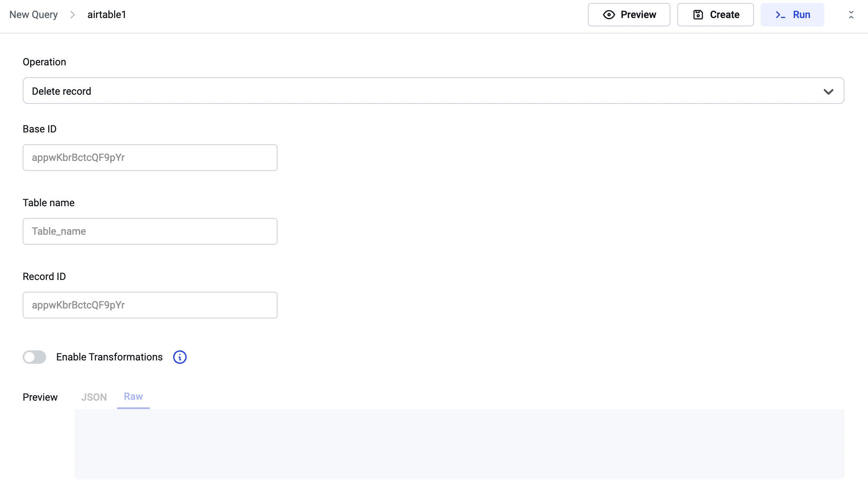Click the info icon beside Enable Transformations
The image size is (868, 487).
[x=180, y=357]
